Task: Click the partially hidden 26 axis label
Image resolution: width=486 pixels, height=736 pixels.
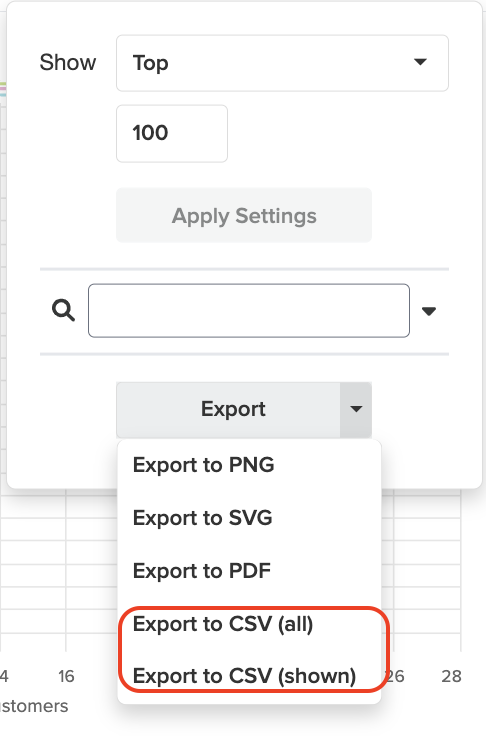Action: tap(395, 676)
